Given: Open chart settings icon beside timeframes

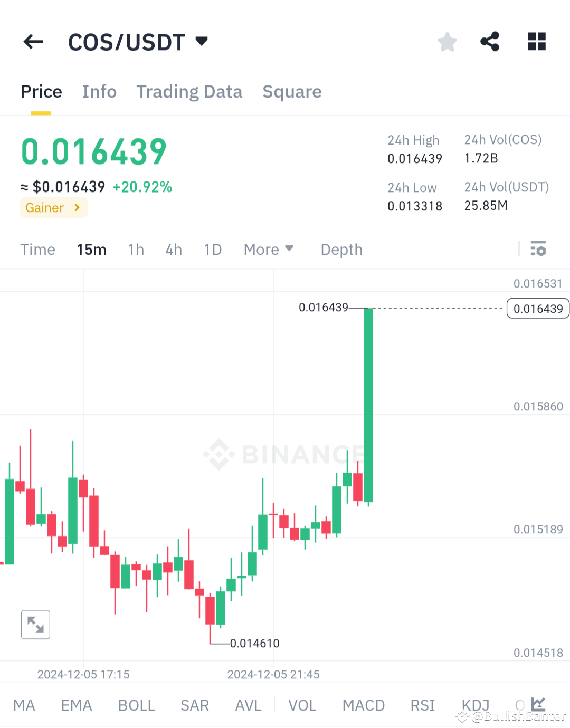Looking at the screenshot, I should (x=538, y=249).
